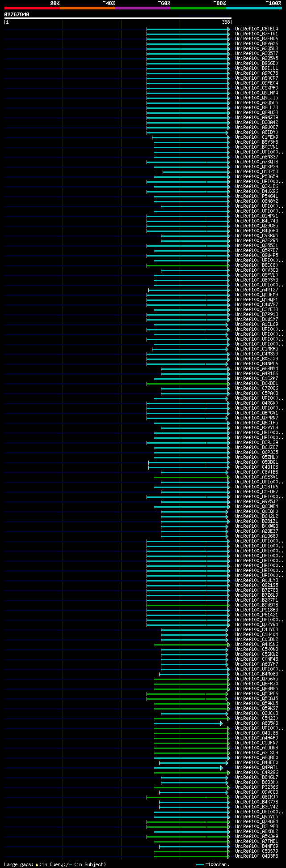
Task: Click UniRef100_A4RT27 entry
Action: point(257,290)
